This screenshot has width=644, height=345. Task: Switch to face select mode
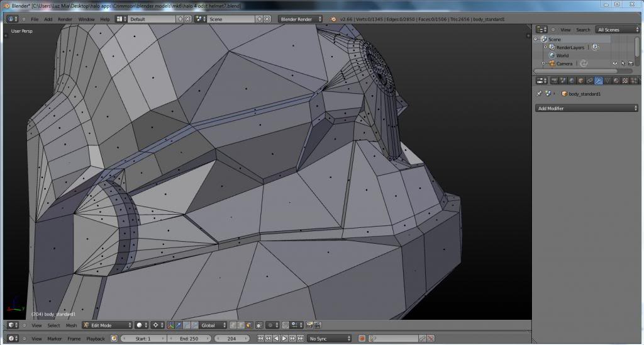coord(248,325)
